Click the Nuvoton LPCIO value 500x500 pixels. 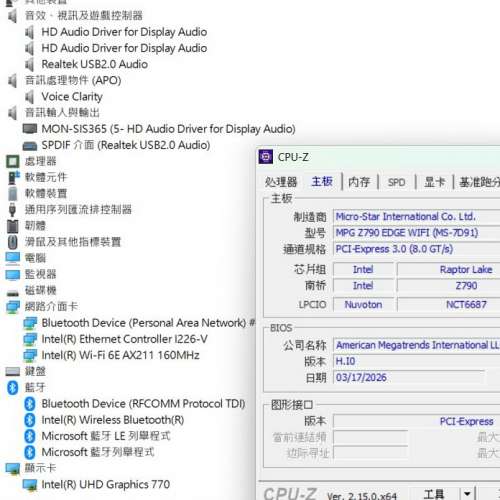point(363,304)
